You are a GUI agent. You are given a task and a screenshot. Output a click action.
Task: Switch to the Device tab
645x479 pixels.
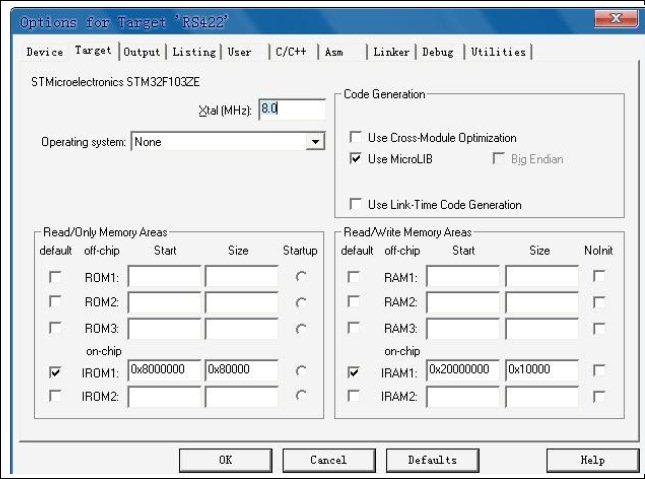click(45, 52)
